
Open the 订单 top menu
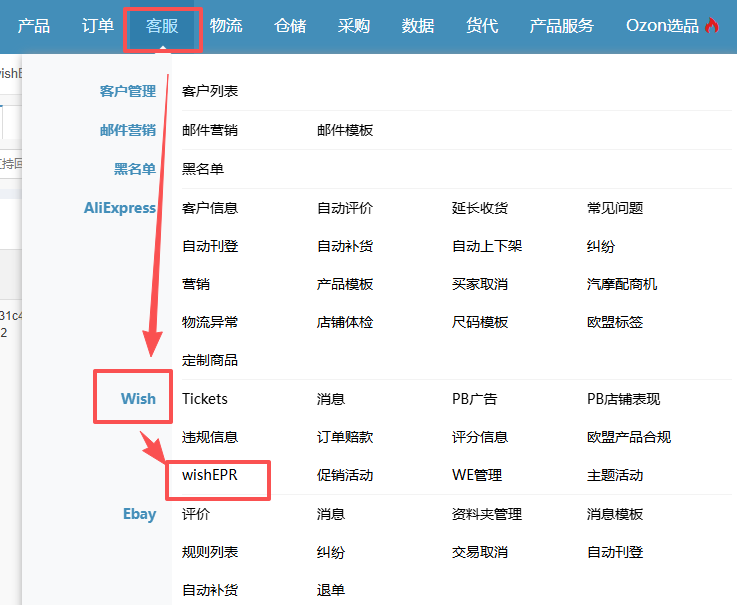point(98,26)
